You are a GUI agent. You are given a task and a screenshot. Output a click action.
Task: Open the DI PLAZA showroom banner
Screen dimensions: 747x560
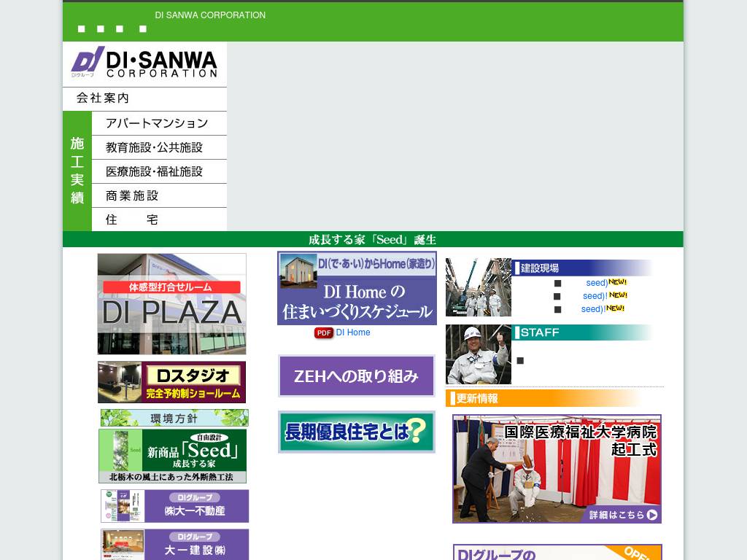coord(172,304)
